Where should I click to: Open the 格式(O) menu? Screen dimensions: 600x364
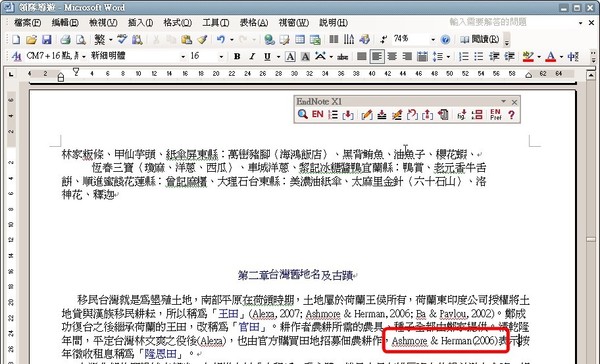click(x=178, y=23)
